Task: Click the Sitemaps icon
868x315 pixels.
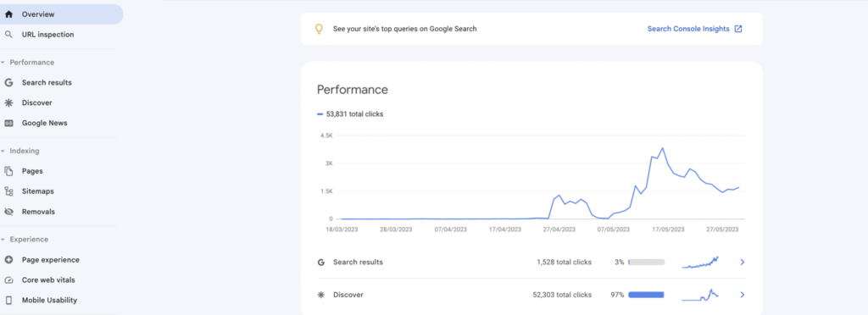Action: pyautogui.click(x=8, y=191)
